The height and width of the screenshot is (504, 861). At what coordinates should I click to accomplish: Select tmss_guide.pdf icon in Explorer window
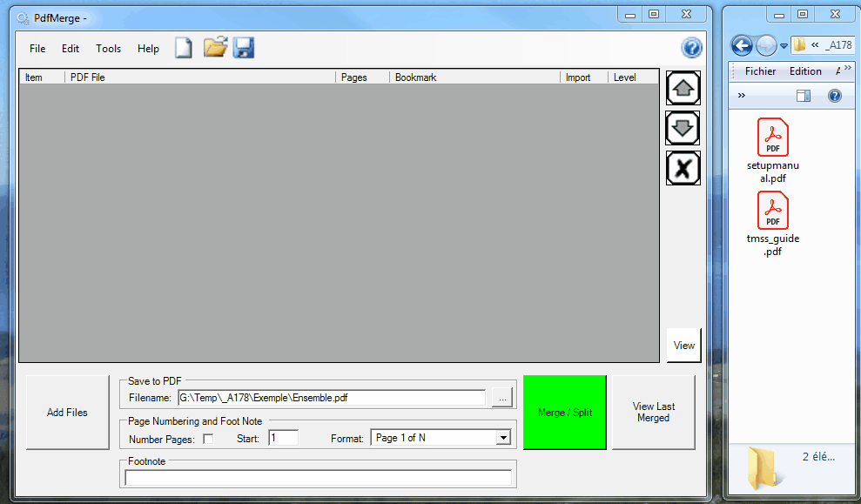pos(772,211)
